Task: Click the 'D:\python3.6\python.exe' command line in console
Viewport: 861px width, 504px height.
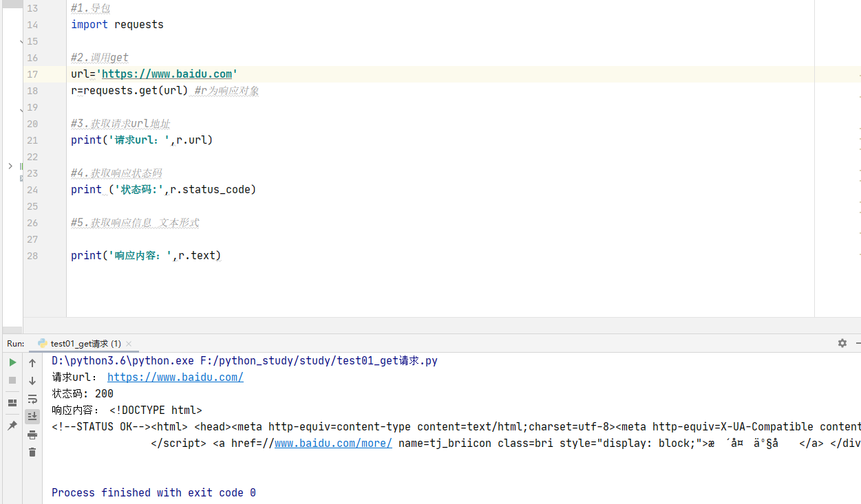Action: (244, 360)
